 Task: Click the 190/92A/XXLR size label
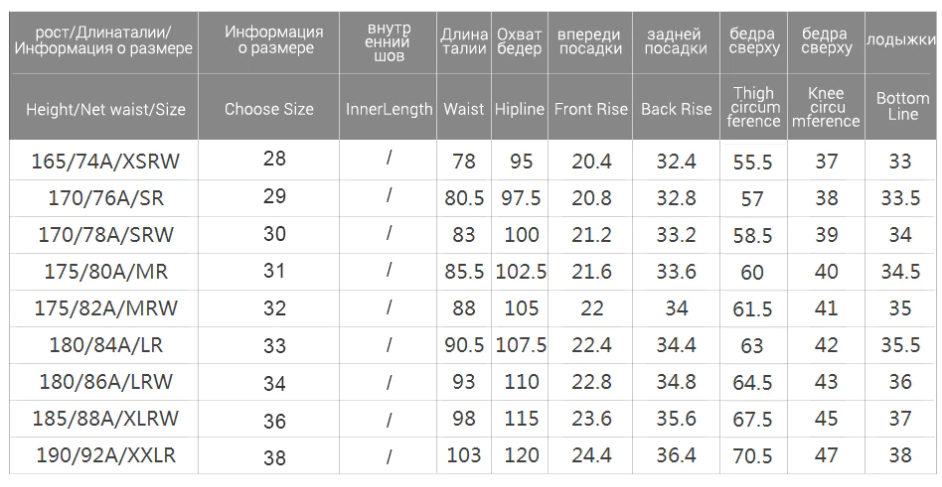(106, 455)
